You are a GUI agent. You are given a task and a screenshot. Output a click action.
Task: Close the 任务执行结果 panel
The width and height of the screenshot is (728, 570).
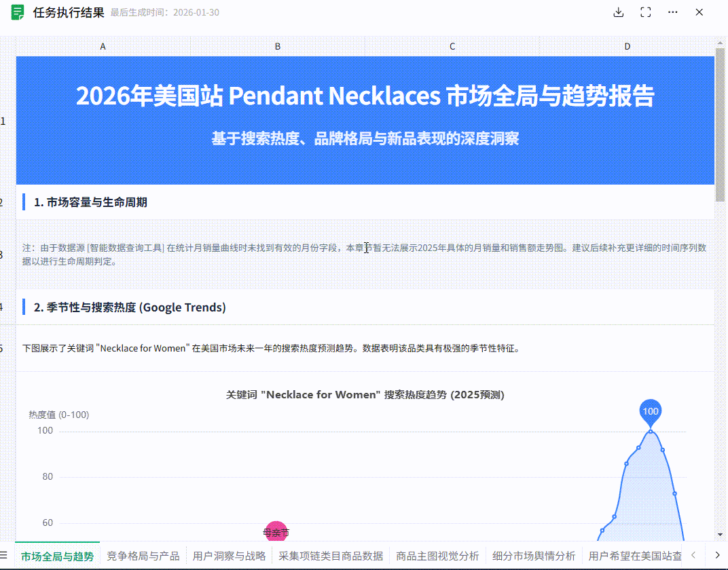tap(699, 12)
